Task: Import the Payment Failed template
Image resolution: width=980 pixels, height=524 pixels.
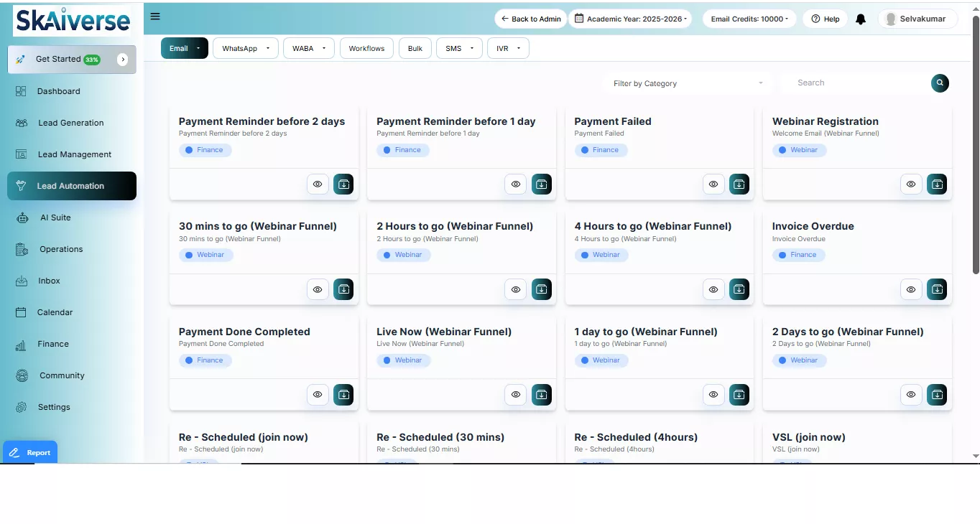Action: click(x=739, y=184)
